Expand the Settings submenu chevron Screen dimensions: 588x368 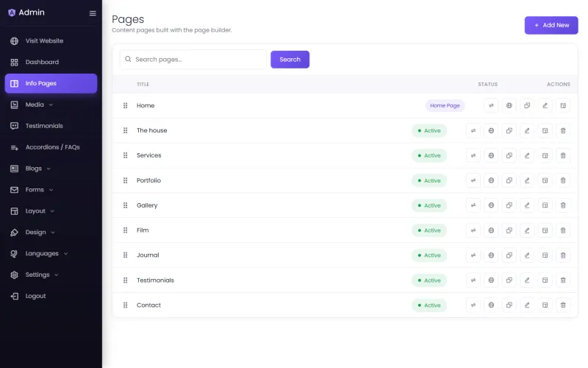coord(57,275)
